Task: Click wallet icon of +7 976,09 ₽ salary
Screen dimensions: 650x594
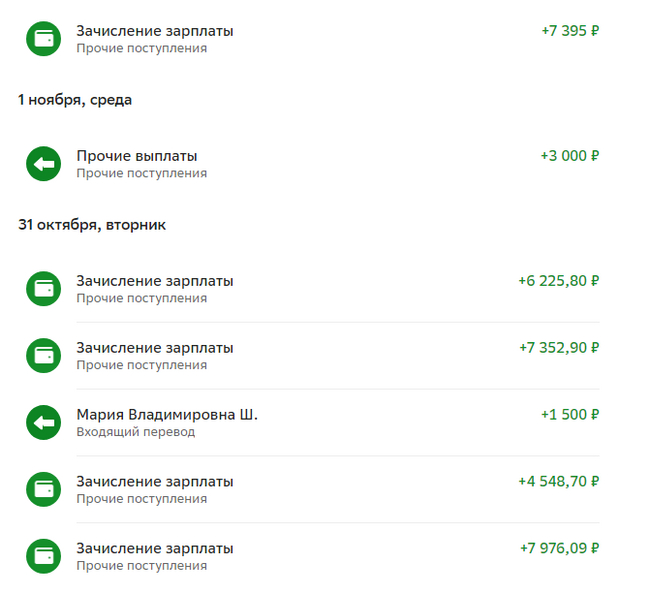Action: pyautogui.click(x=43, y=557)
